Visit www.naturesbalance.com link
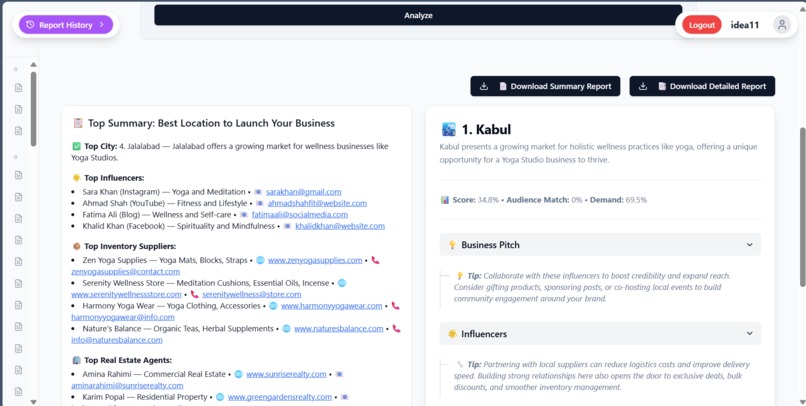806x406 pixels. tap(339, 328)
